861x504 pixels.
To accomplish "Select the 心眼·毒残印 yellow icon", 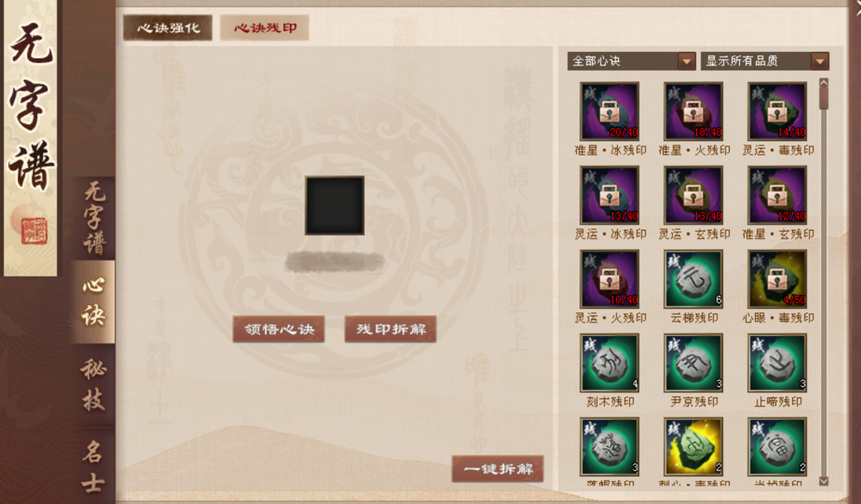I will tap(778, 279).
